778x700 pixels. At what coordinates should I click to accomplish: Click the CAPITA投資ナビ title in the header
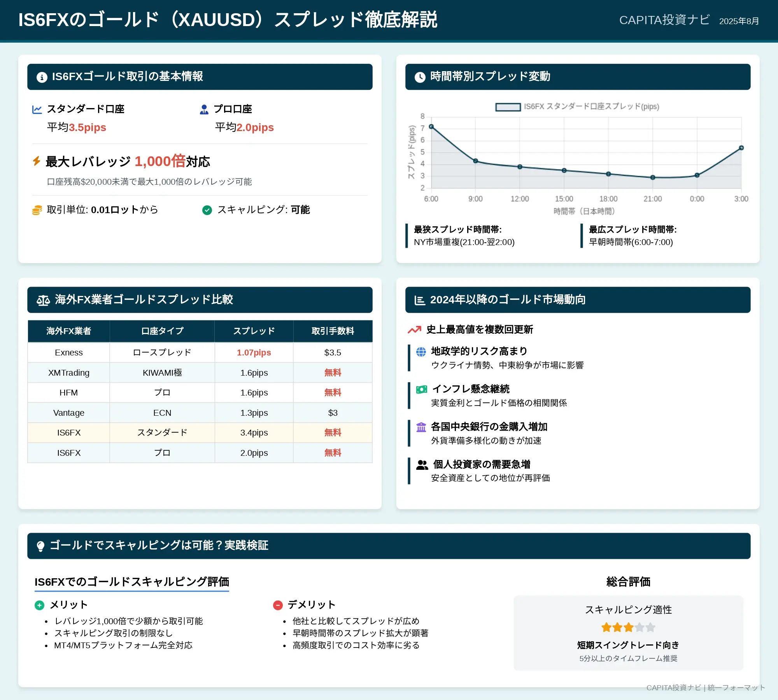[664, 20]
